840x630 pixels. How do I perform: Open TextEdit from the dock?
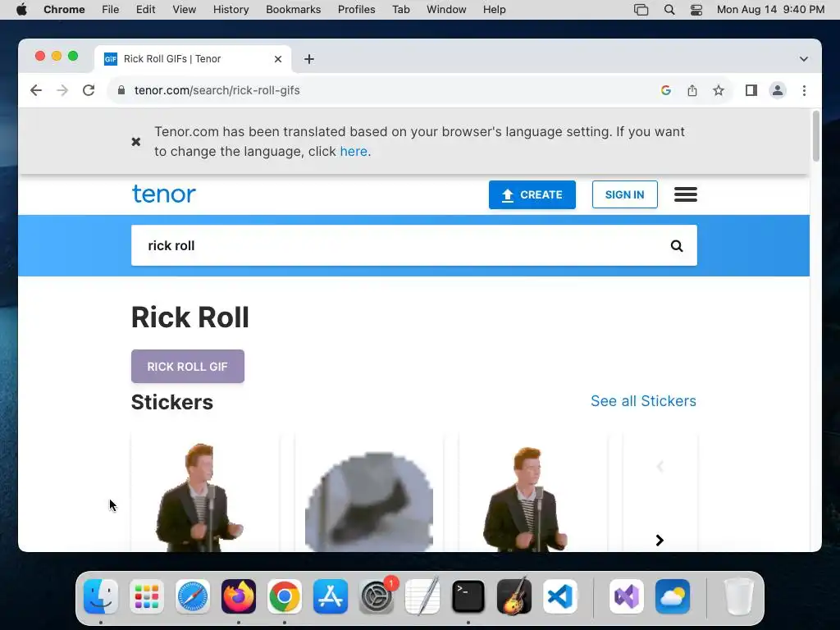[x=422, y=596]
